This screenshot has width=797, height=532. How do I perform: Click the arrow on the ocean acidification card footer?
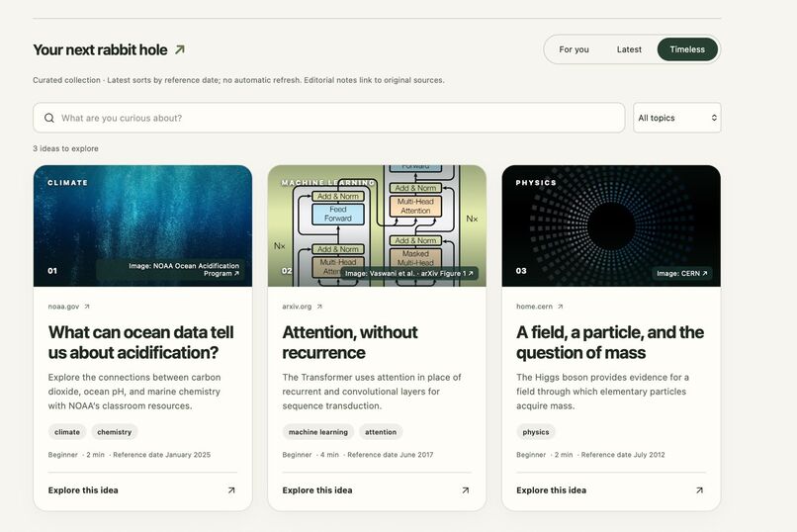pos(231,490)
